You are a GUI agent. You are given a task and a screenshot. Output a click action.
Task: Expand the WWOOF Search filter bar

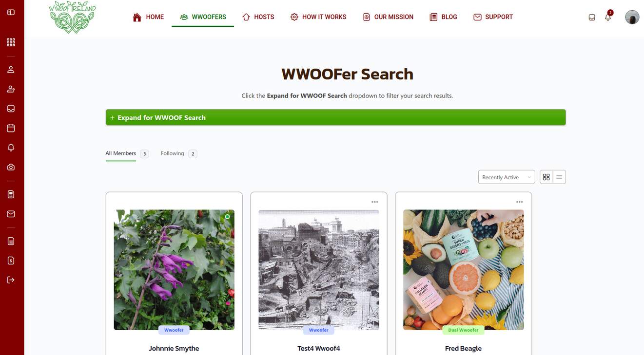(335, 117)
